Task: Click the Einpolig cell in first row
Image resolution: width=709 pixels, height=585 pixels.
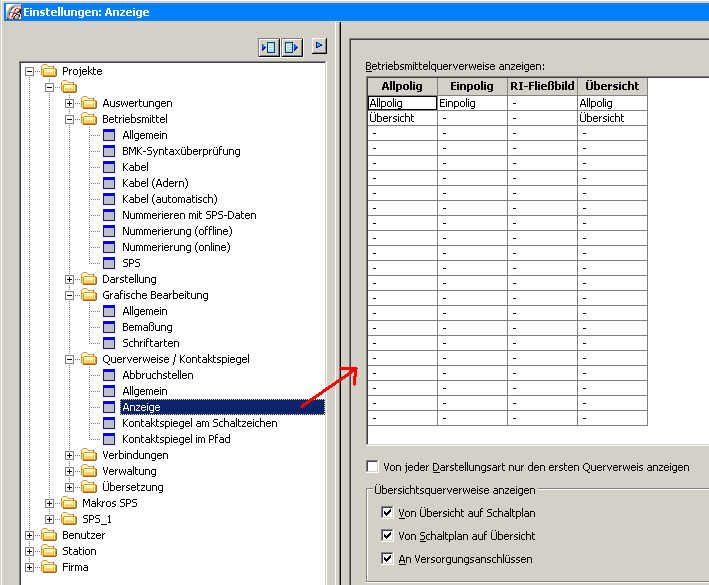Action: 472,103
